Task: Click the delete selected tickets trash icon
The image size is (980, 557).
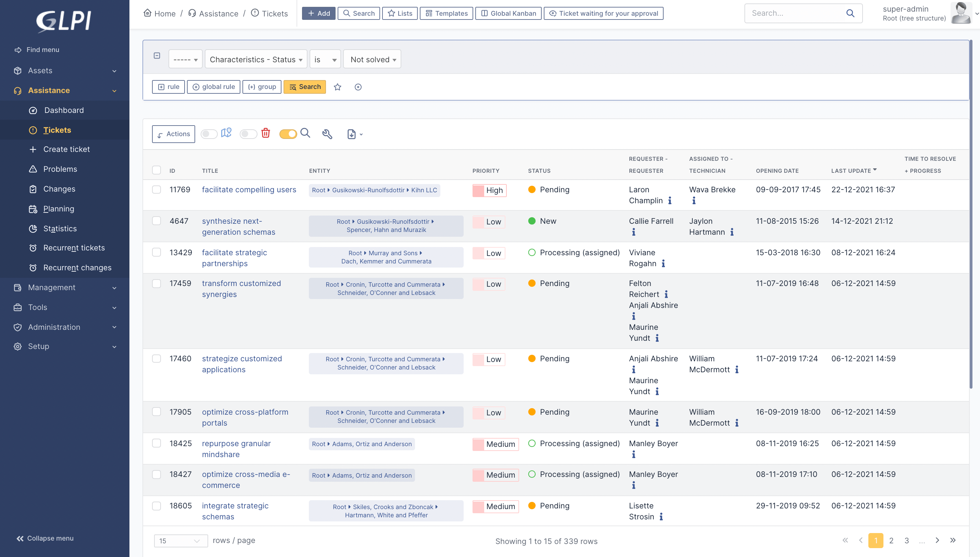Action: [x=265, y=134]
